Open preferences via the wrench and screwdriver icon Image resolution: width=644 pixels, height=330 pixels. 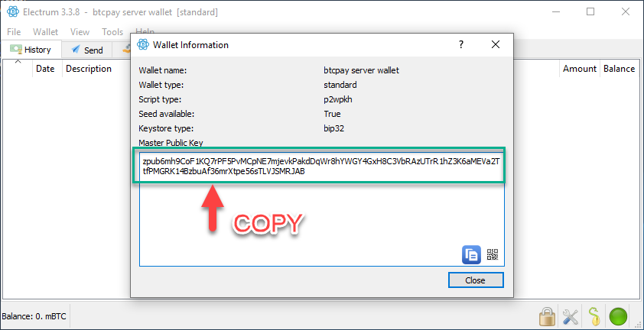(571, 315)
